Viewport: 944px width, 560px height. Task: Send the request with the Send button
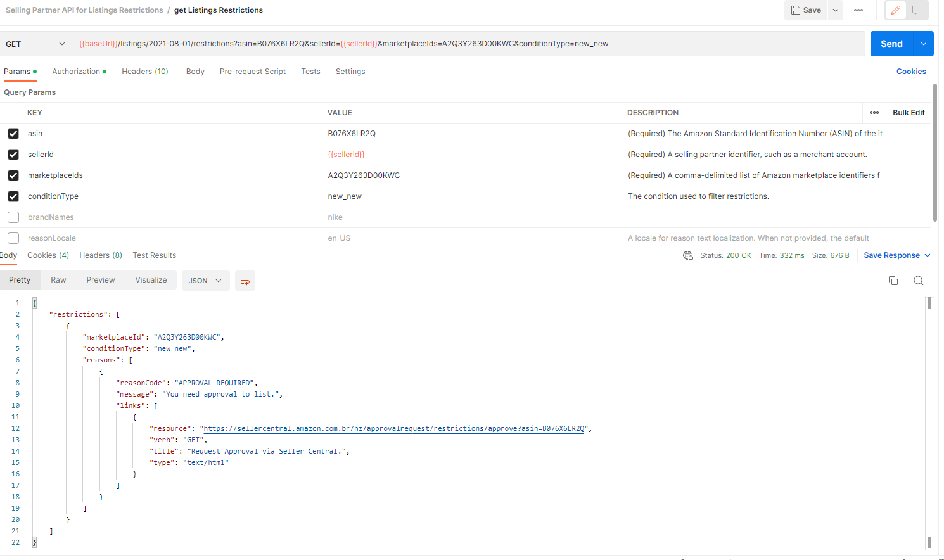[x=891, y=44]
